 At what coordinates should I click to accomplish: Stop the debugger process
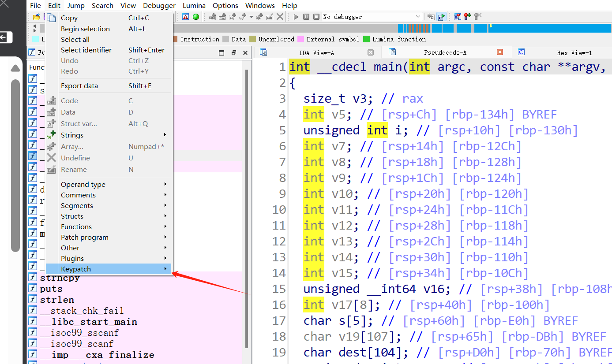(x=316, y=17)
